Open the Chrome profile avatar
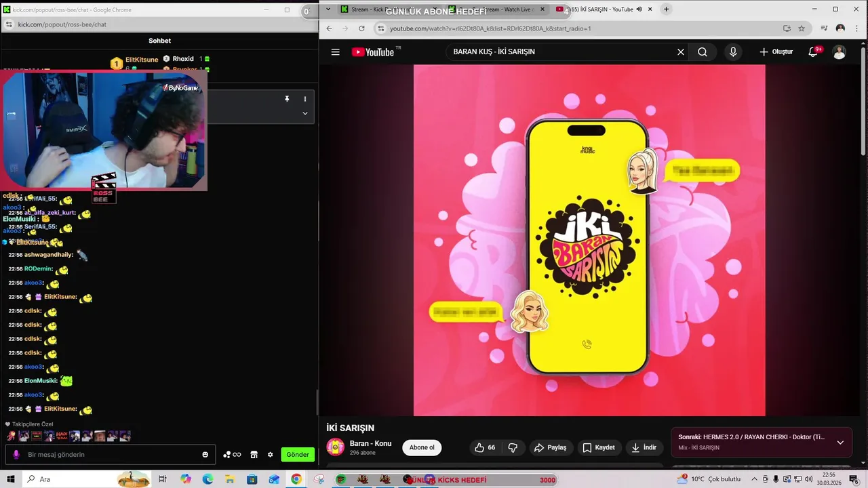Image resolution: width=868 pixels, height=488 pixels. point(840,28)
